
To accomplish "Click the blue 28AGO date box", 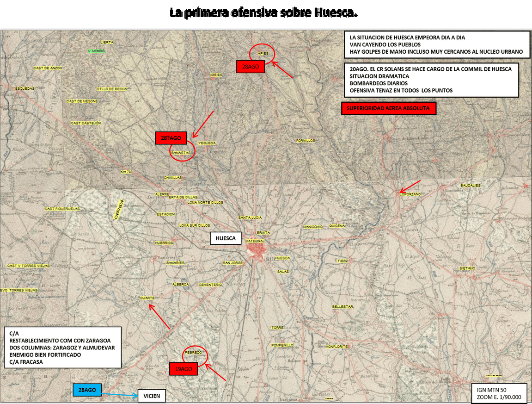I will click(87, 390).
